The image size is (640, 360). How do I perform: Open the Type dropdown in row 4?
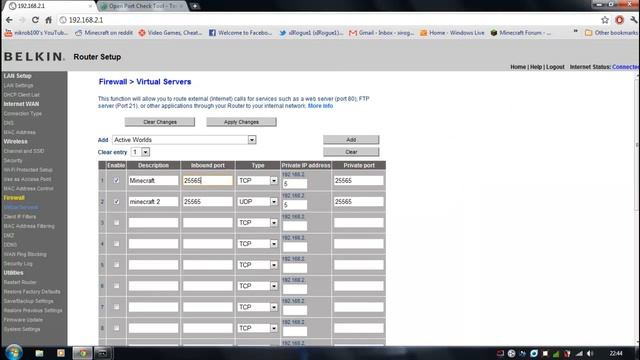pos(258,244)
